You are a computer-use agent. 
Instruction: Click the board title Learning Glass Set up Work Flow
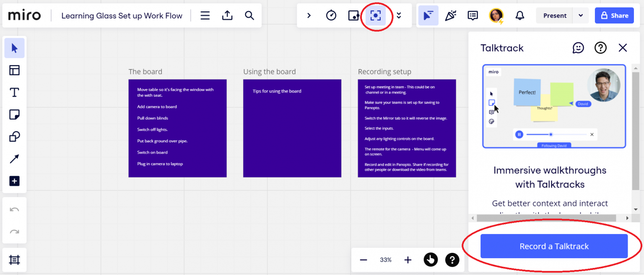point(122,15)
